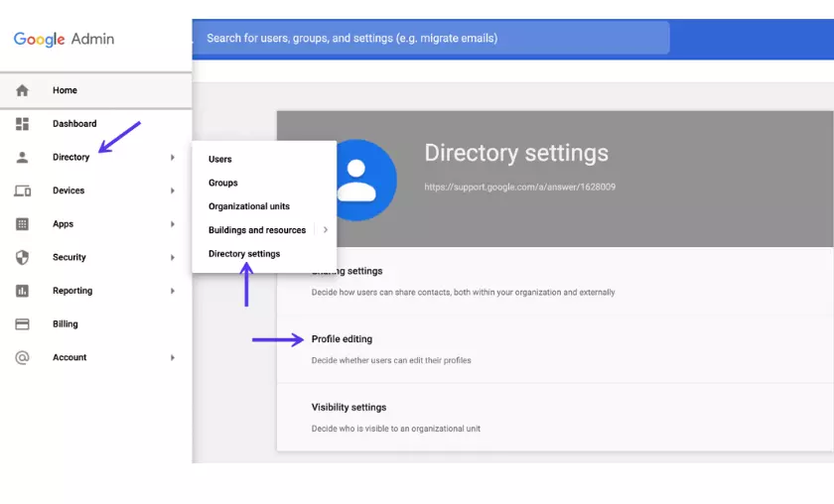Screen dimensions: 834x504
Task: Open Billing in the sidebar
Action: (x=95, y=324)
